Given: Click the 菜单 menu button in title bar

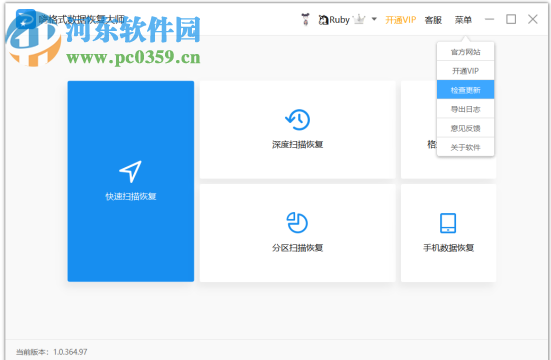Looking at the screenshot, I should (463, 20).
